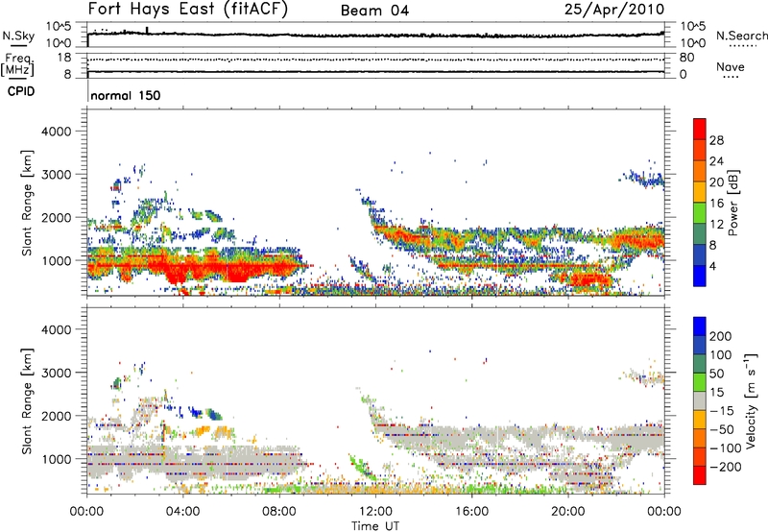Click the '200' tick on the Velocity color bar
768x532 pixels.
[721, 336]
